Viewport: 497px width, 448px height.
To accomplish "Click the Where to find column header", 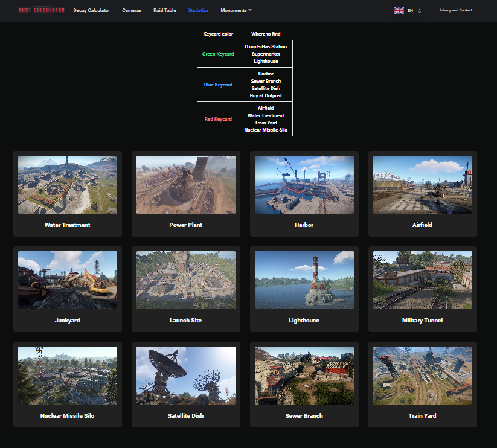I will point(266,34).
